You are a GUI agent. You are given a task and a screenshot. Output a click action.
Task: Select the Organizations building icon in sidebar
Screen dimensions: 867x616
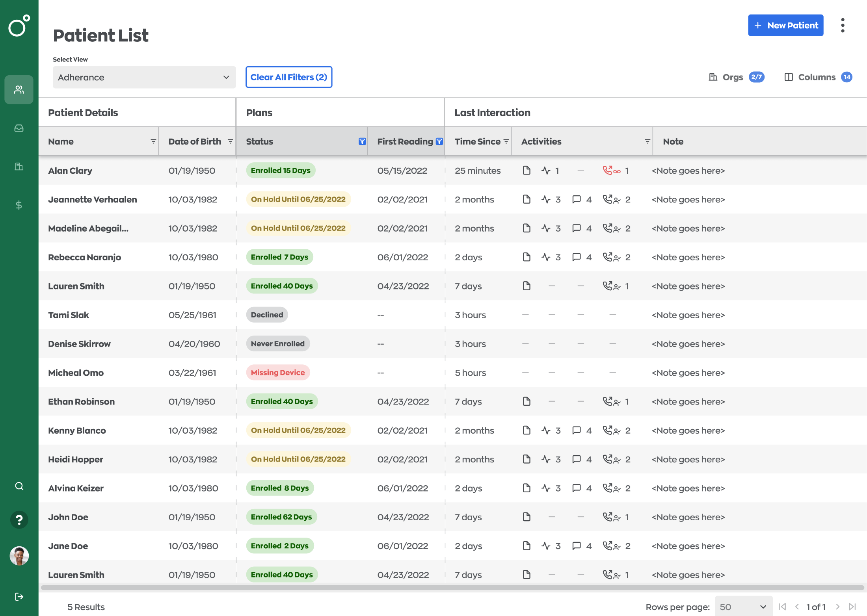19,166
